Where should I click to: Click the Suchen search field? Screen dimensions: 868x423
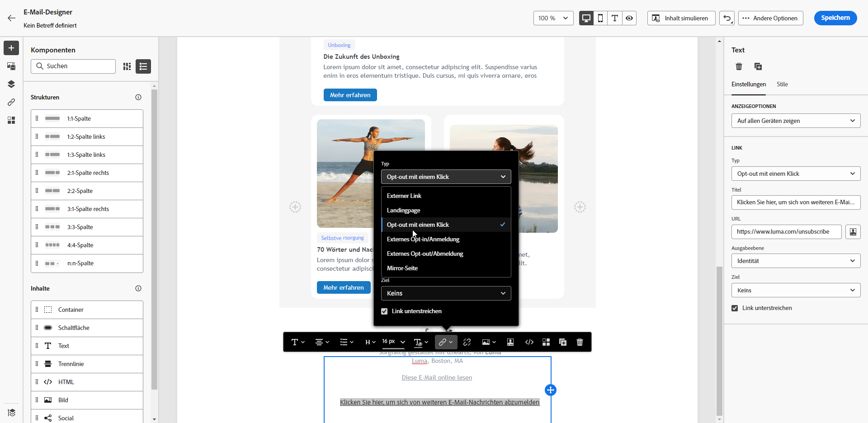click(x=73, y=66)
